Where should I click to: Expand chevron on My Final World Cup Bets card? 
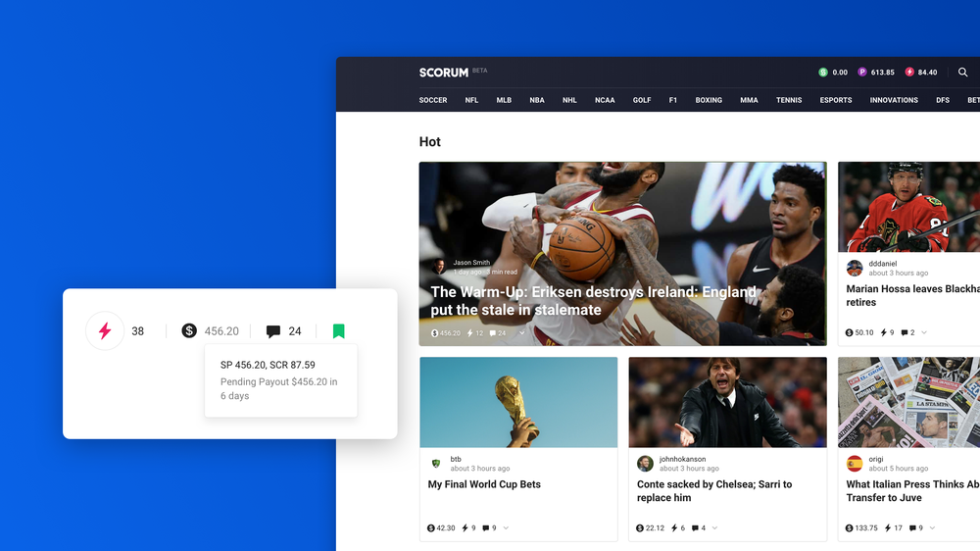point(507,527)
